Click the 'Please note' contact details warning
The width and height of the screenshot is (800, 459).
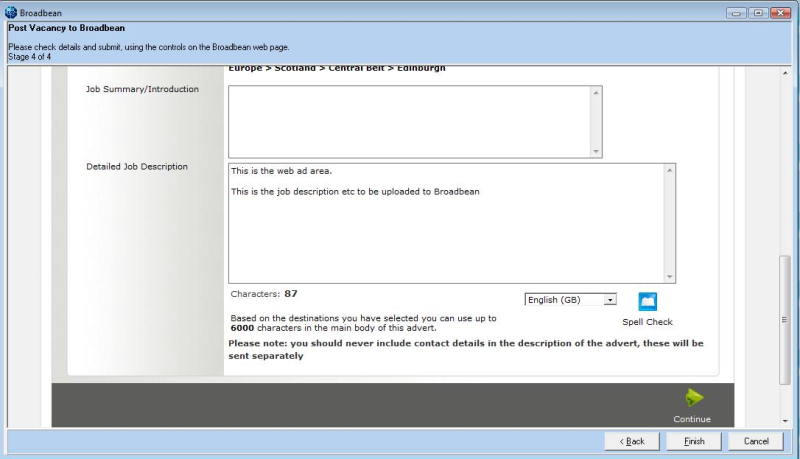click(465, 349)
